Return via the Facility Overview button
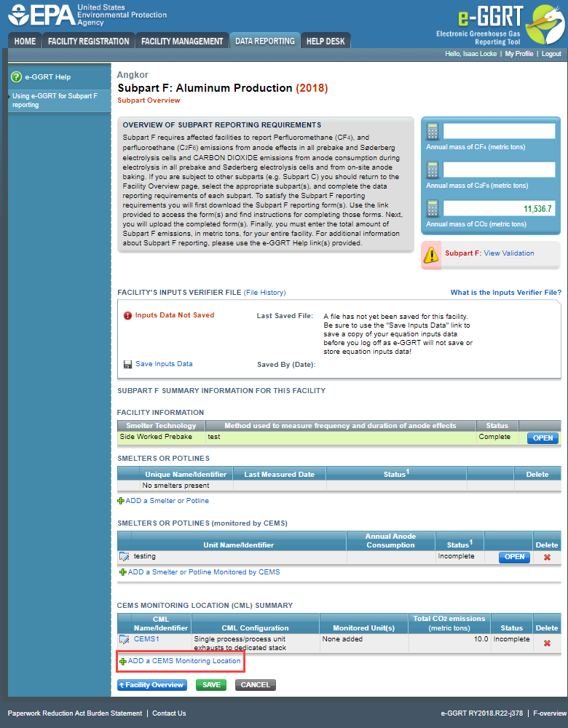The height and width of the screenshot is (728, 568). pos(152,685)
